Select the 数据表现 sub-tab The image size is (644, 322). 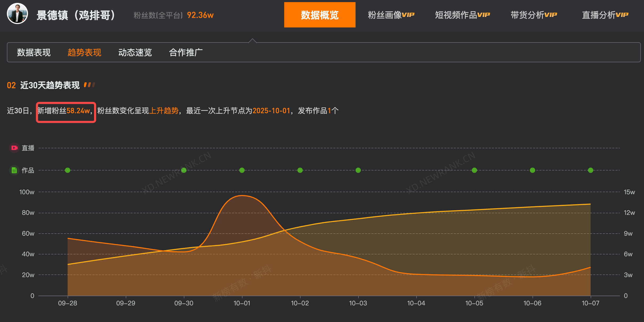[34, 53]
